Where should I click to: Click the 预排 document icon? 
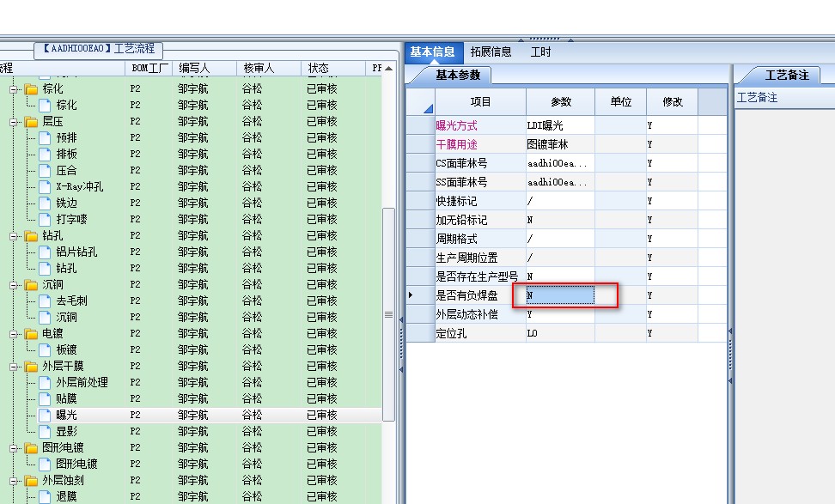pyautogui.click(x=46, y=138)
